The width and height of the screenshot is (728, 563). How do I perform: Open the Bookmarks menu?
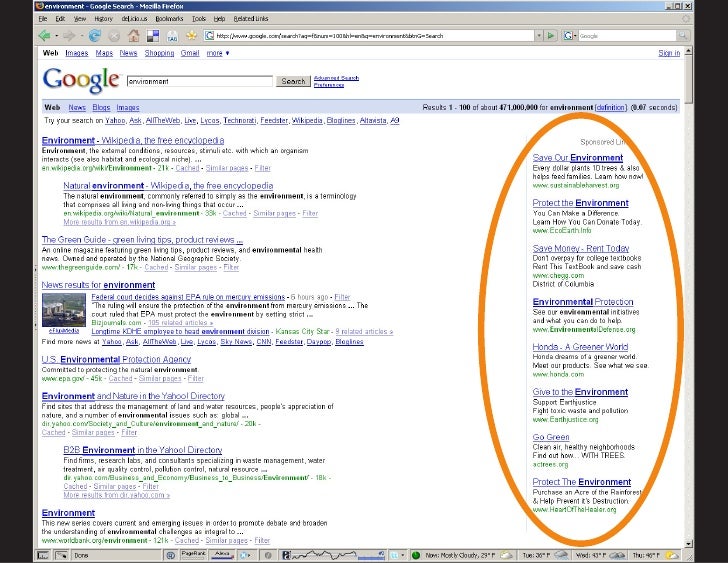[169, 19]
